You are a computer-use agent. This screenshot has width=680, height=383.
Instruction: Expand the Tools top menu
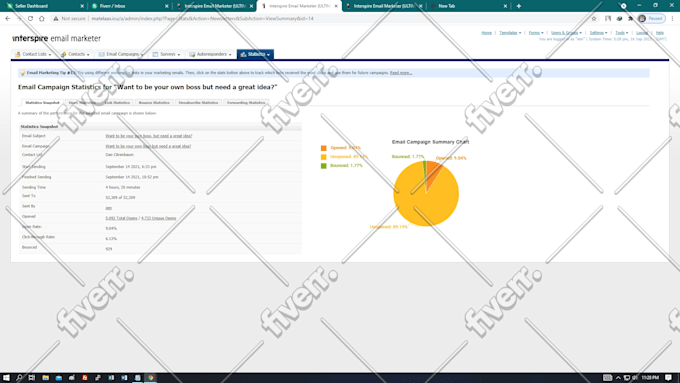click(x=621, y=33)
